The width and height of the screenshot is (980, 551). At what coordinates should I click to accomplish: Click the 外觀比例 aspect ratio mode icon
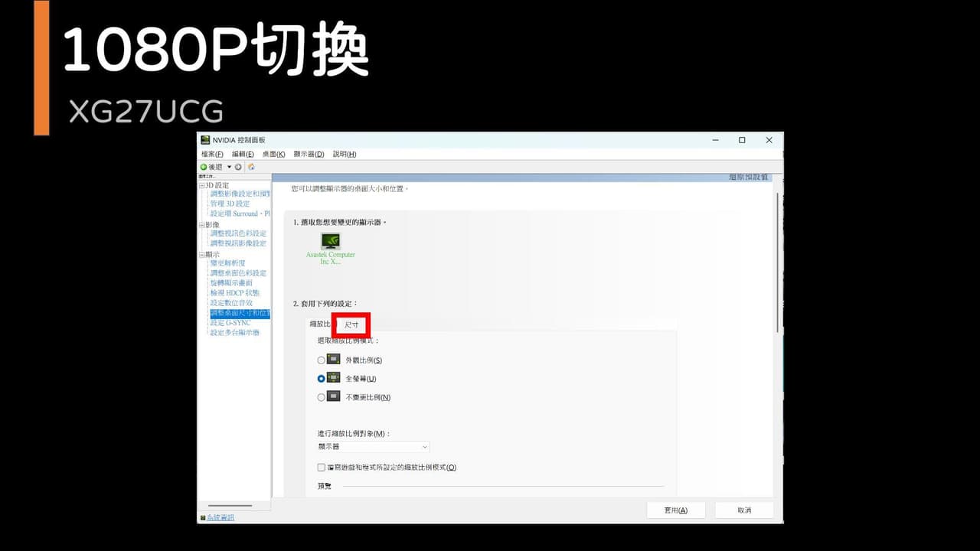[x=334, y=359]
